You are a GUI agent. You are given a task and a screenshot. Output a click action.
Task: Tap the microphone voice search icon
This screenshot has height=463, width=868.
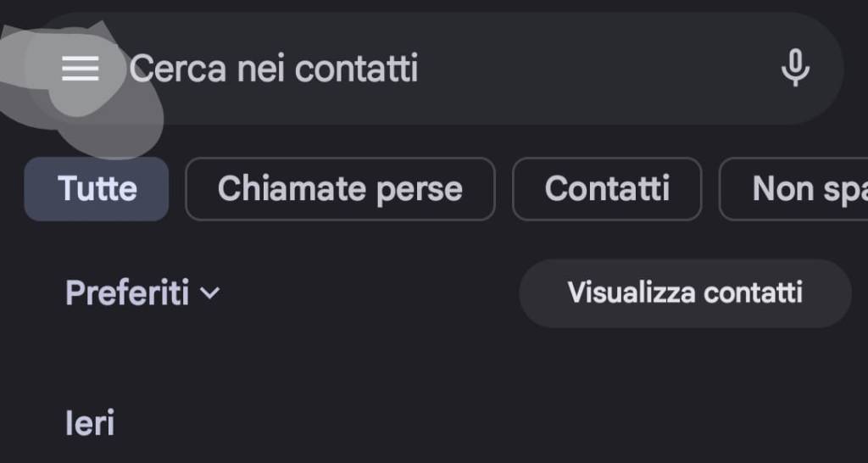(x=794, y=68)
